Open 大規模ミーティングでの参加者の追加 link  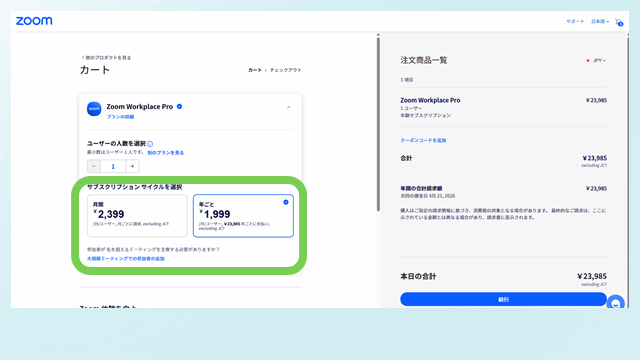coord(126,258)
